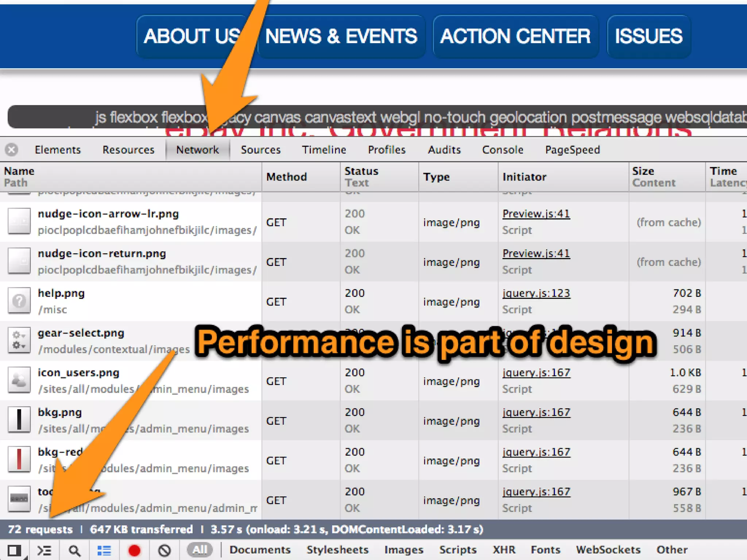Screen dimensions: 747x560
Task: Click the dock-to-window icon in bottom bar
Action: [x=15, y=551]
